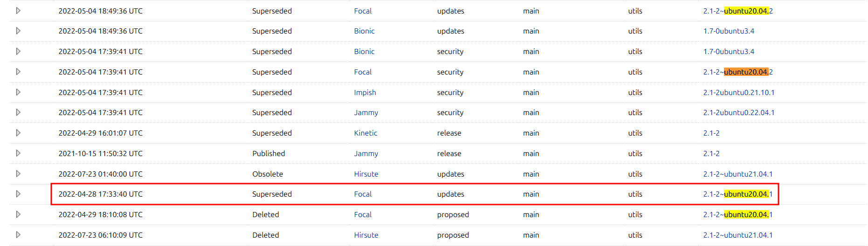Open version 2.1-2ubuntu0.22.04.1 link
The height and width of the screenshot is (246, 868).
point(738,112)
